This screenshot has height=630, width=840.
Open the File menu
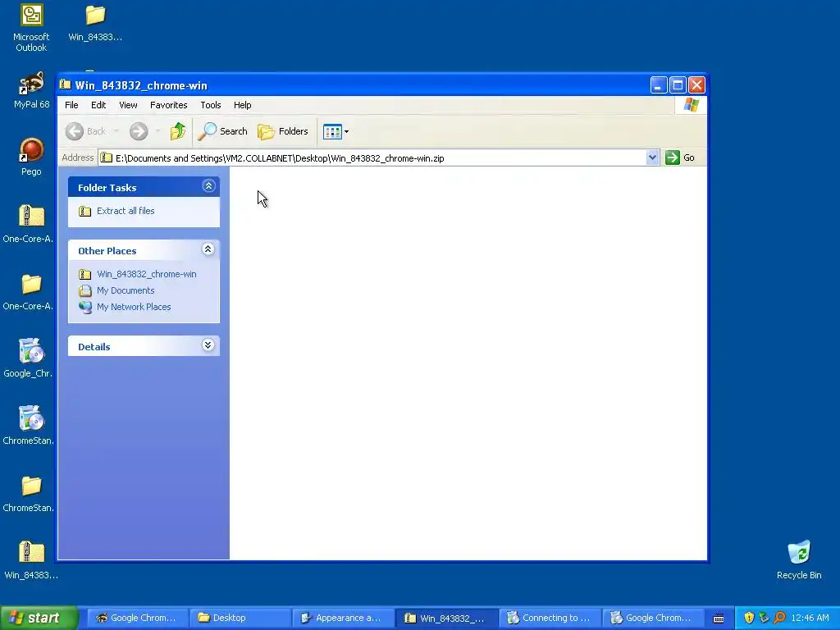pos(71,105)
